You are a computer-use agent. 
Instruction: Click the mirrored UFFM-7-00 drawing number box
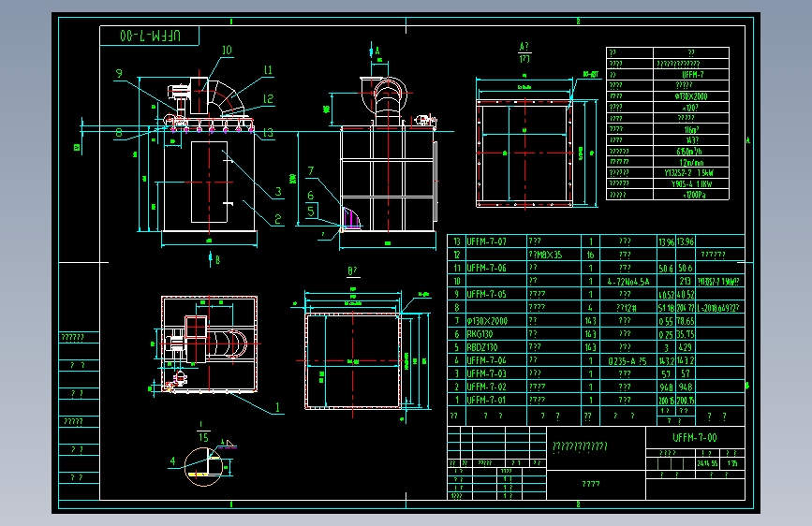coord(150,36)
